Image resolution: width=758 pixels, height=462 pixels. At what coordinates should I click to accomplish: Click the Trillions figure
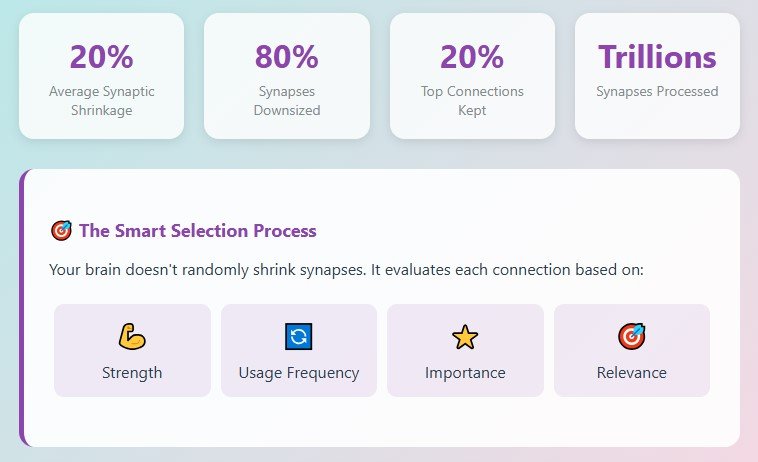657,57
